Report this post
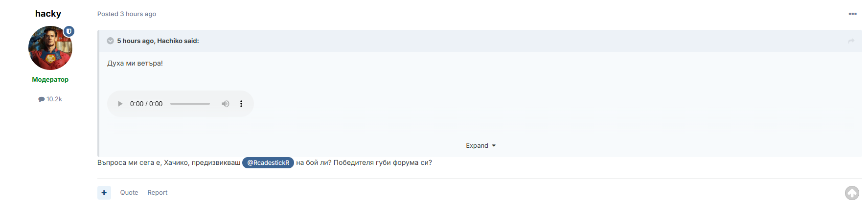868x205 pixels. [x=158, y=193]
